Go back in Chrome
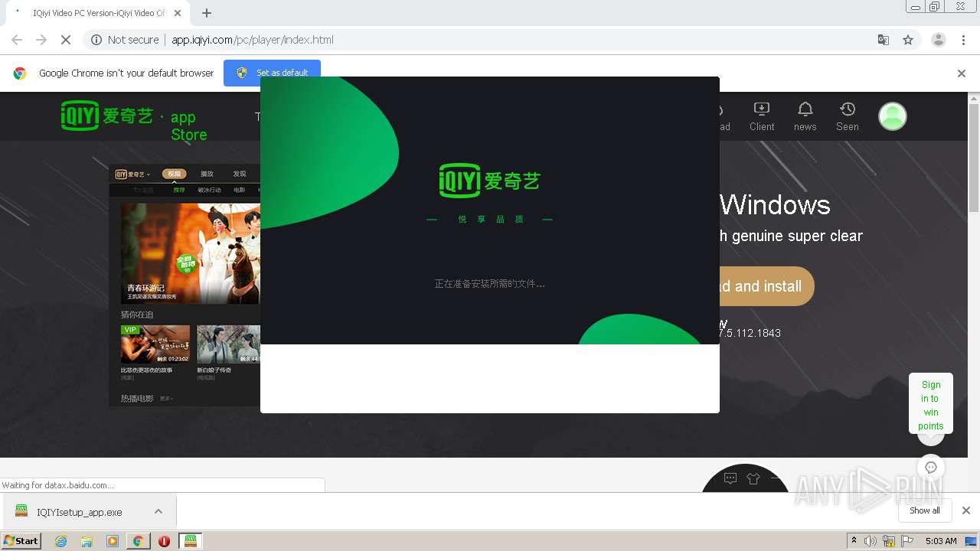The width and height of the screenshot is (980, 551). tap(17, 40)
